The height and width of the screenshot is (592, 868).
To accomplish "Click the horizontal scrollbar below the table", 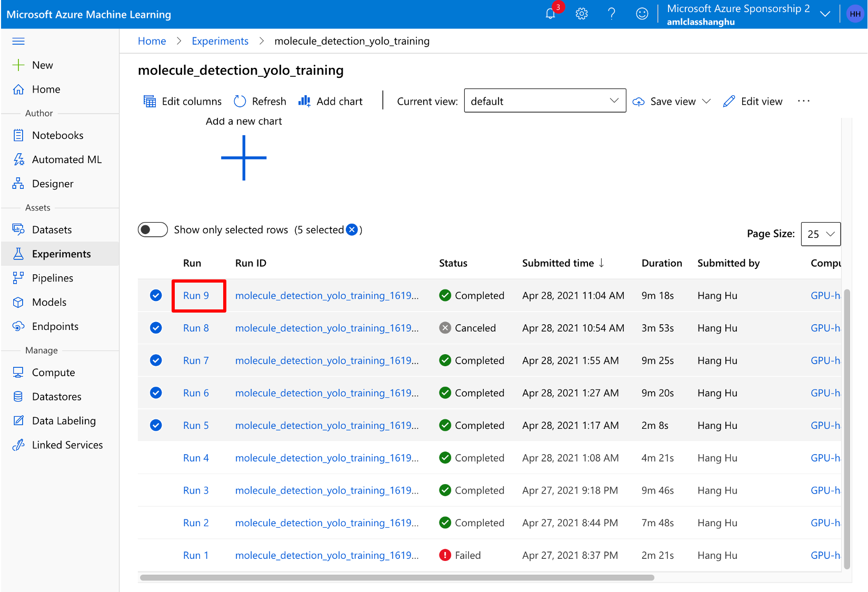I will point(397,577).
